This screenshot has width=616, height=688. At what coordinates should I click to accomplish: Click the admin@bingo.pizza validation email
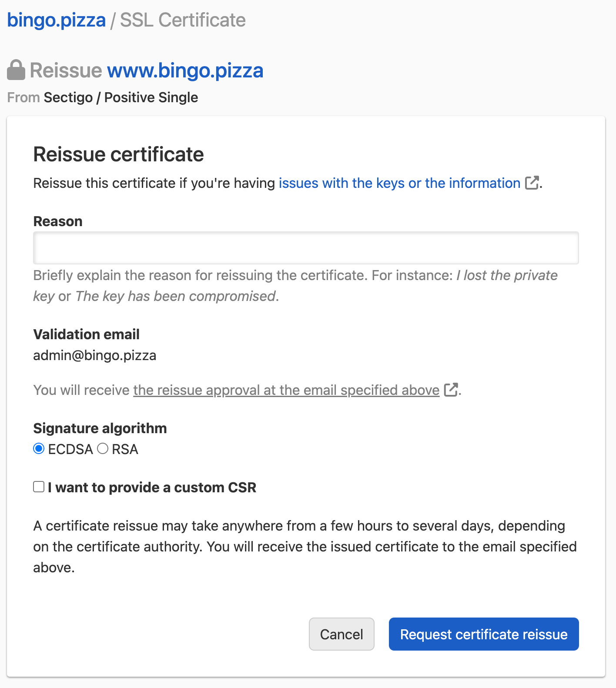(x=95, y=355)
